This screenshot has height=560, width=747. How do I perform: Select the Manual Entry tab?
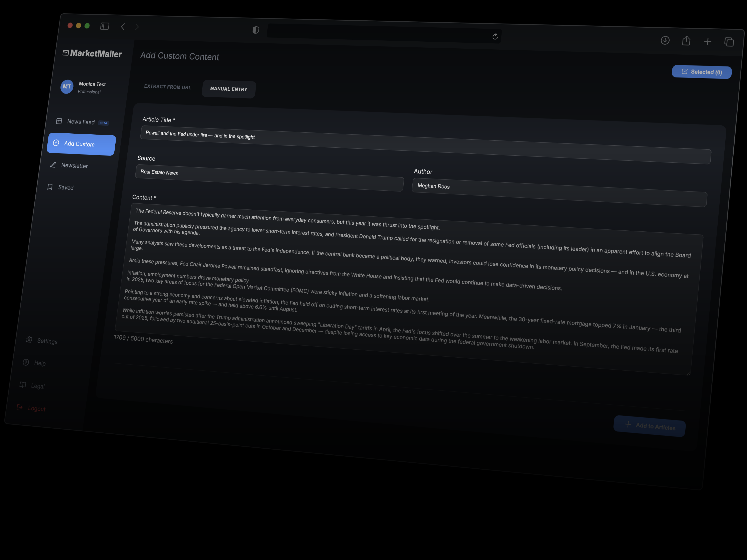click(229, 89)
